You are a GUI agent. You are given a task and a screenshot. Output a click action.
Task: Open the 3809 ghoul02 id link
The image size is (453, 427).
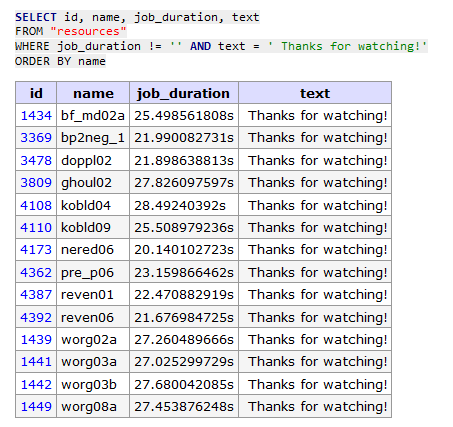(x=36, y=183)
